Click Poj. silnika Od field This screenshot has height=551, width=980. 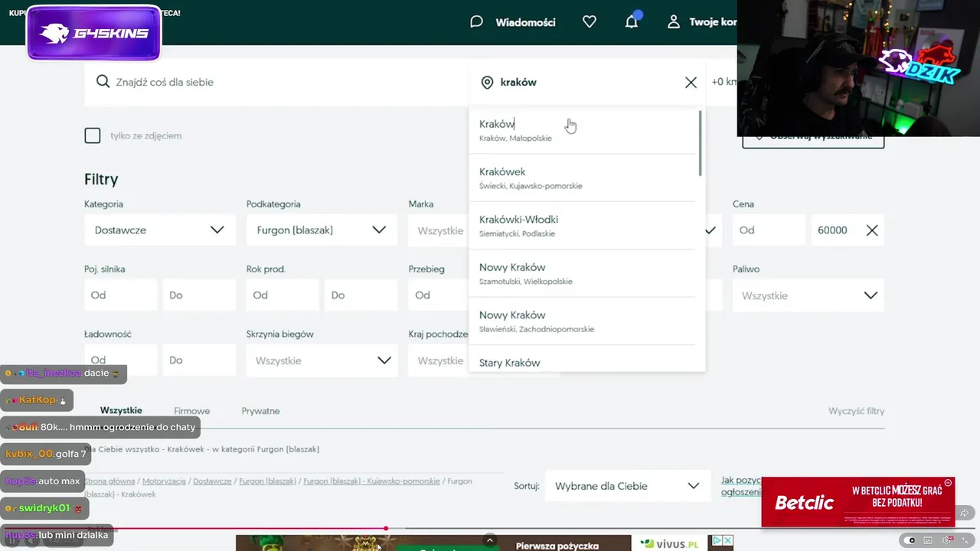[120, 295]
